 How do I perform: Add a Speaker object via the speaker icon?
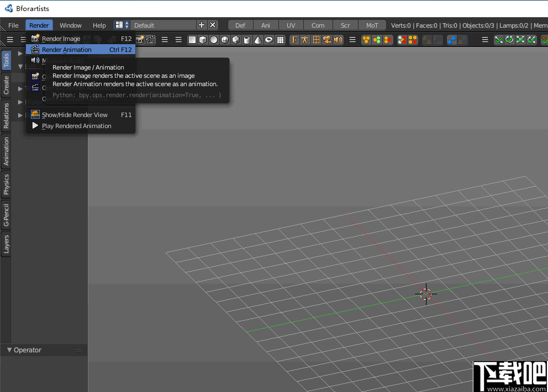339,40
